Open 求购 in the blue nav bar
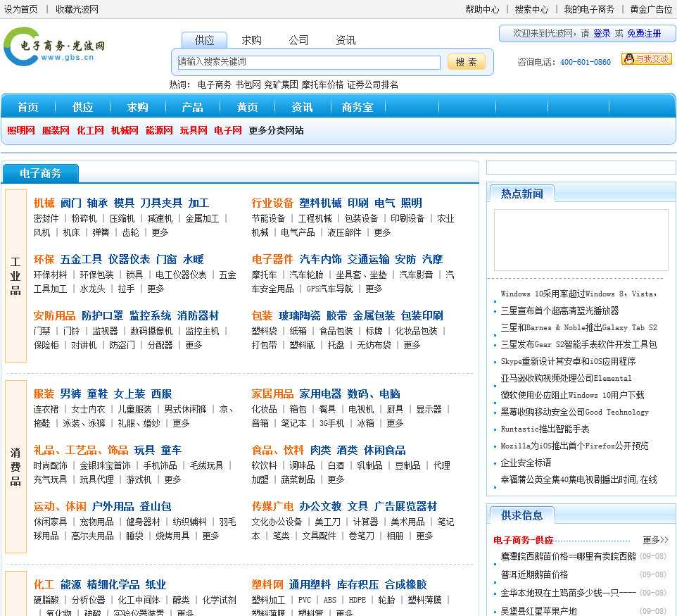The image size is (677, 616). click(x=138, y=107)
